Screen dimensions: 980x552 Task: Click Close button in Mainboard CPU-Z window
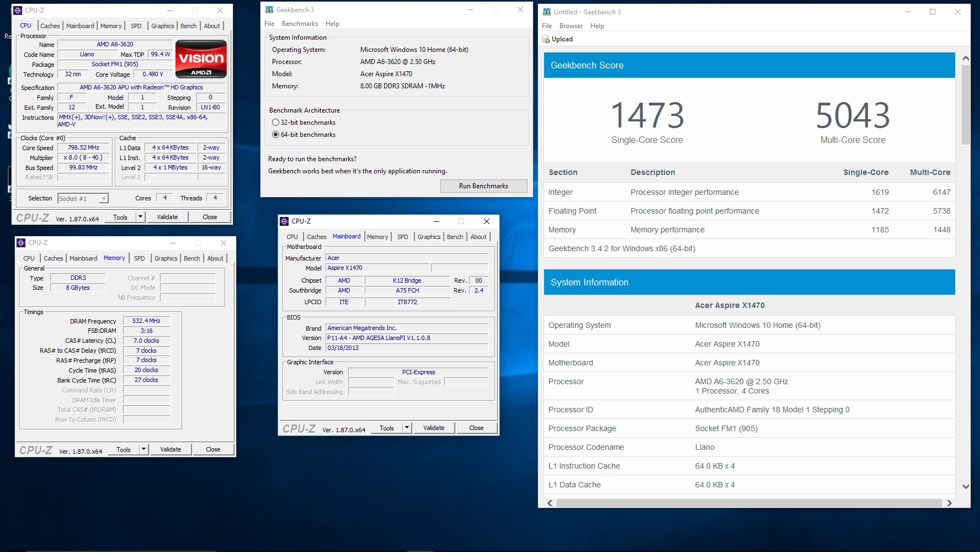pyautogui.click(x=476, y=428)
